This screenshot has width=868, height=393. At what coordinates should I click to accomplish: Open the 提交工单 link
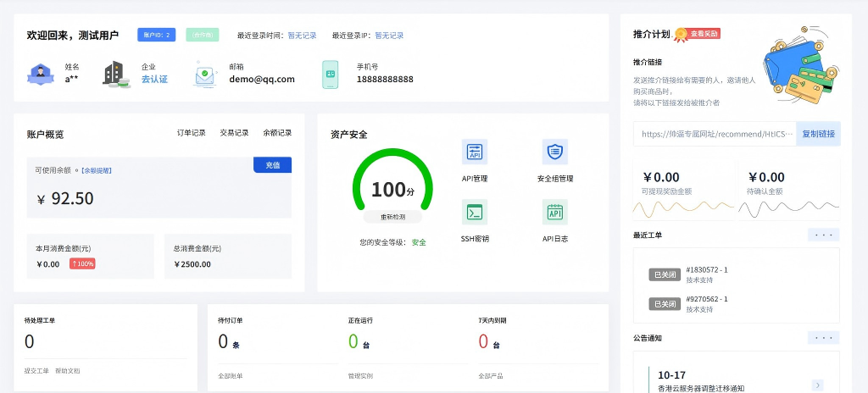36,371
